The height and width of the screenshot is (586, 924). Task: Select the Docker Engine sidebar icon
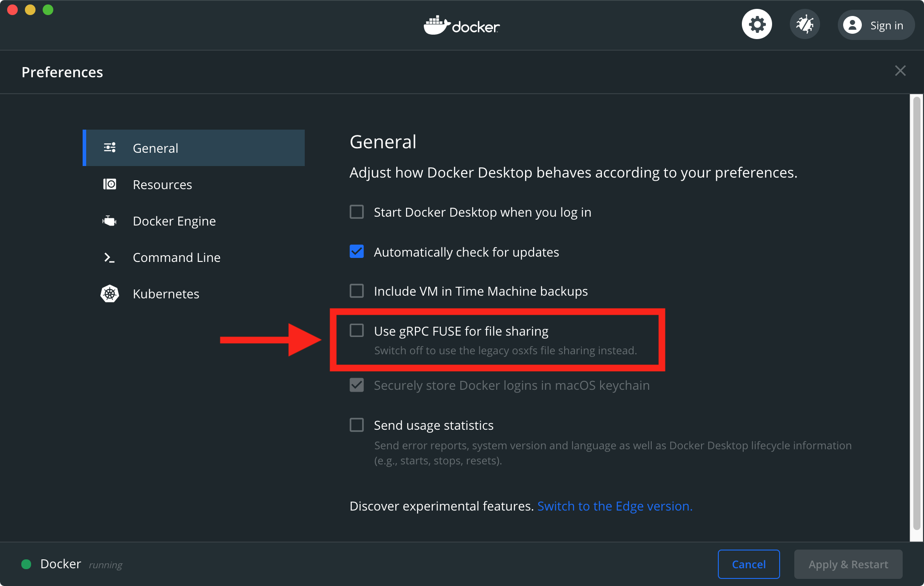tap(110, 220)
